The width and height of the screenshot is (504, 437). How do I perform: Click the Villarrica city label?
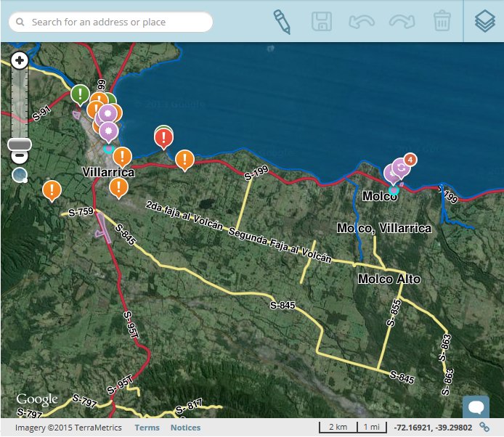[108, 172]
